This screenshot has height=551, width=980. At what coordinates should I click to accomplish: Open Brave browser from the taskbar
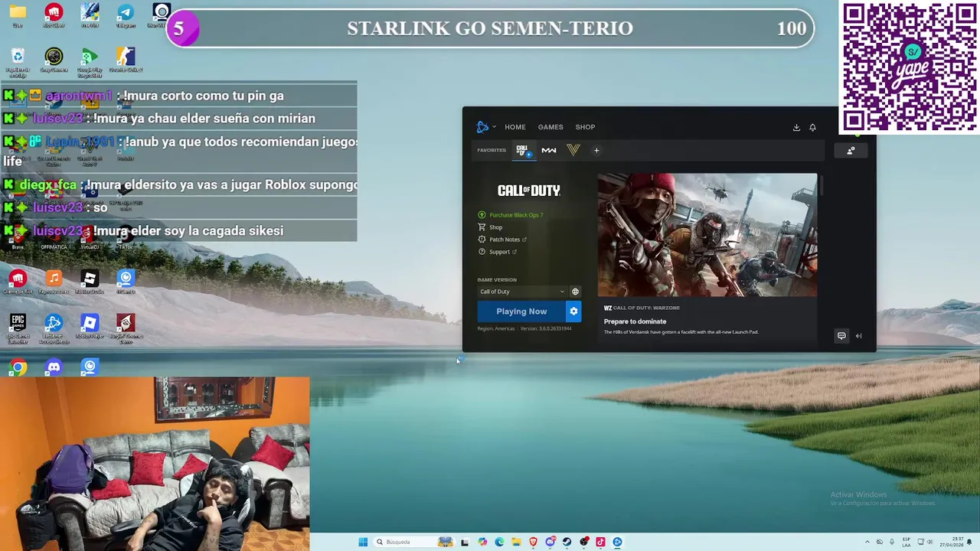click(x=533, y=542)
